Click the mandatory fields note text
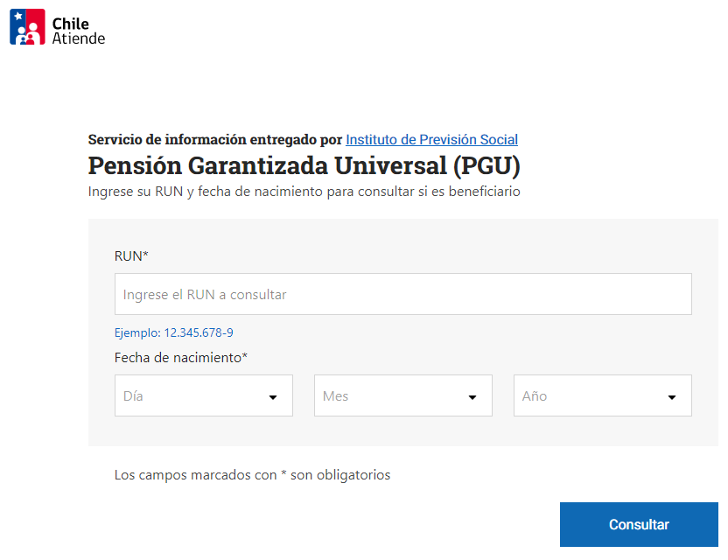728x560 pixels. click(252, 475)
